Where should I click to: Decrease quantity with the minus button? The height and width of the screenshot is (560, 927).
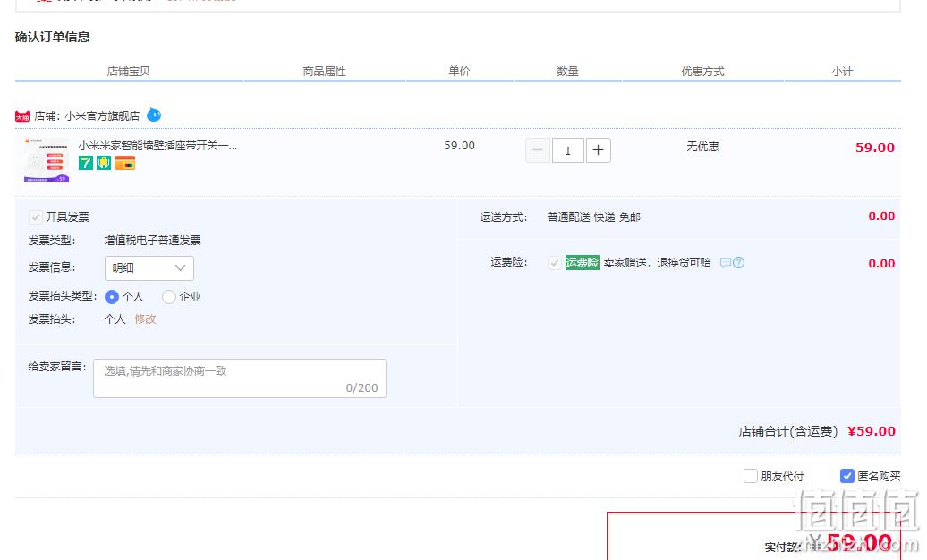(x=538, y=150)
